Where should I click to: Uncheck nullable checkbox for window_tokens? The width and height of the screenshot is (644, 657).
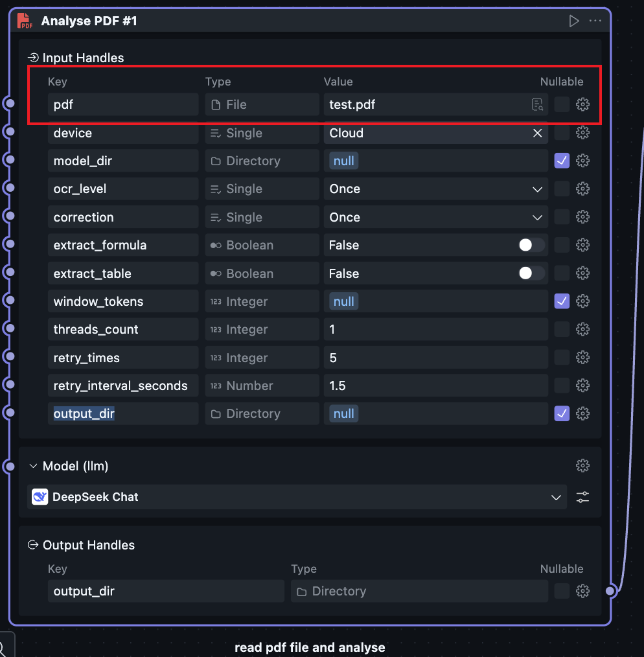562,301
